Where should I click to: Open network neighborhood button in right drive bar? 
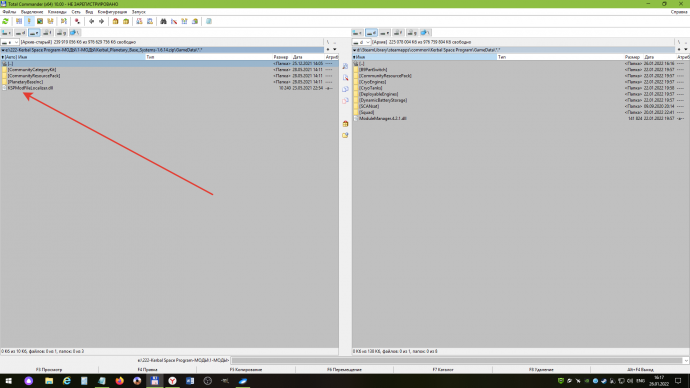(426, 33)
